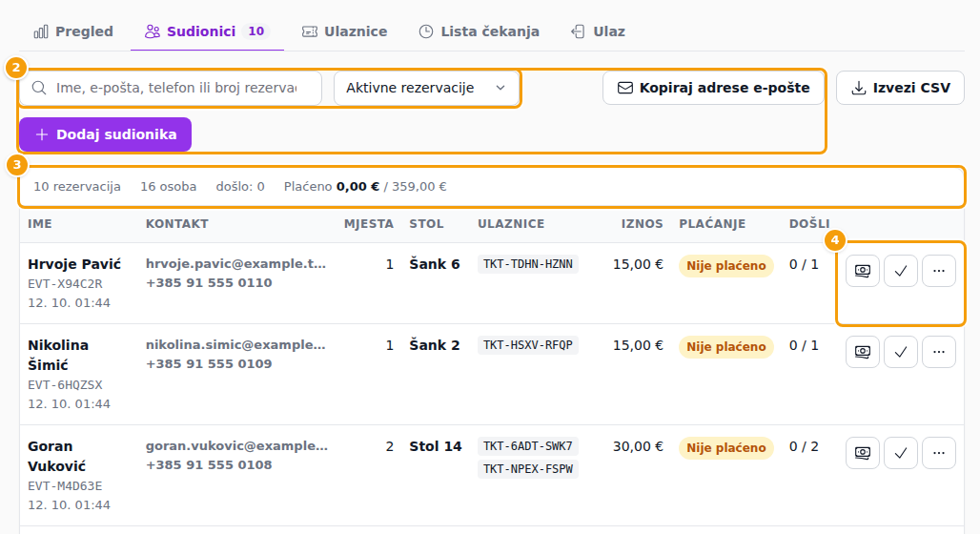
Task: Click the PLAĆANJE column header
Action: coord(712,224)
